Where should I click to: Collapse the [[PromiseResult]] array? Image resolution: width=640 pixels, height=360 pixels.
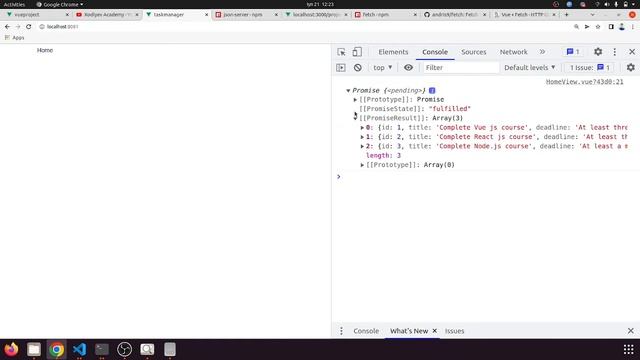(x=355, y=118)
